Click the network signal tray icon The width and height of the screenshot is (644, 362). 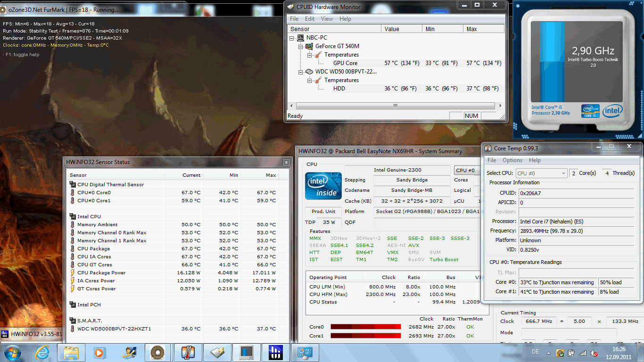pyautogui.click(x=583, y=353)
